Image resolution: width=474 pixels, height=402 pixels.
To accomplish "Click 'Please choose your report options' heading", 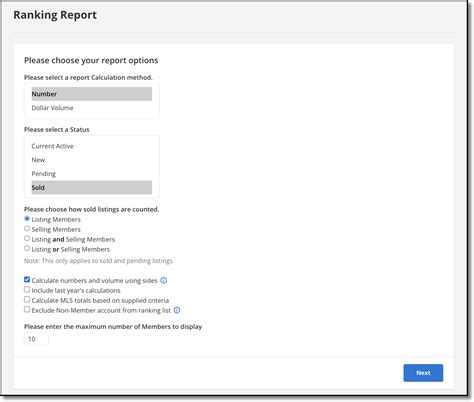I will 91,60.
